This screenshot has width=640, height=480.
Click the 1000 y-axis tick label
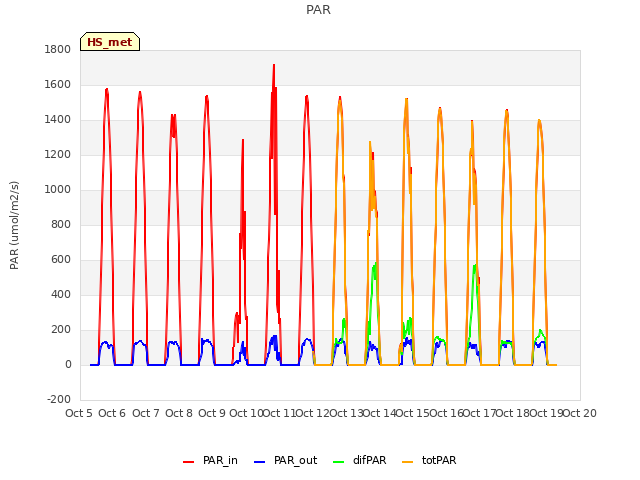click(x=58, y=190)
